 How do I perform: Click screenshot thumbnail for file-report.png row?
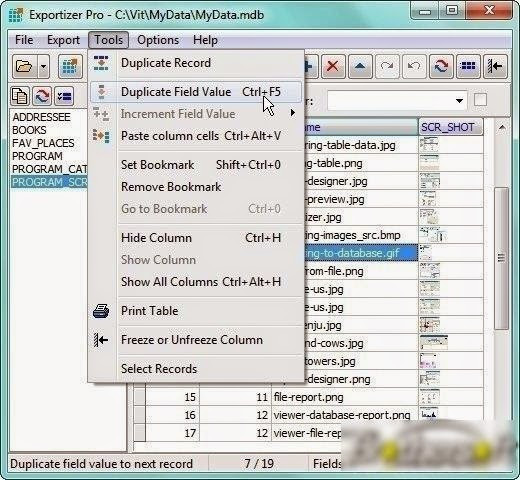tap(429, 397)
